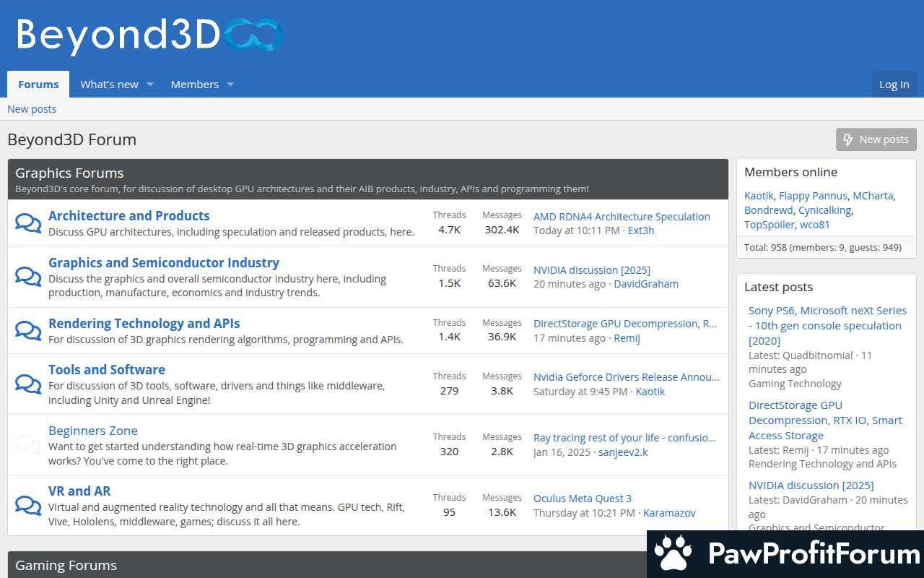Open NVIDIA discussion [2025] thread in forum list
The width and height of the screenshot is (924, 578).
592,270
